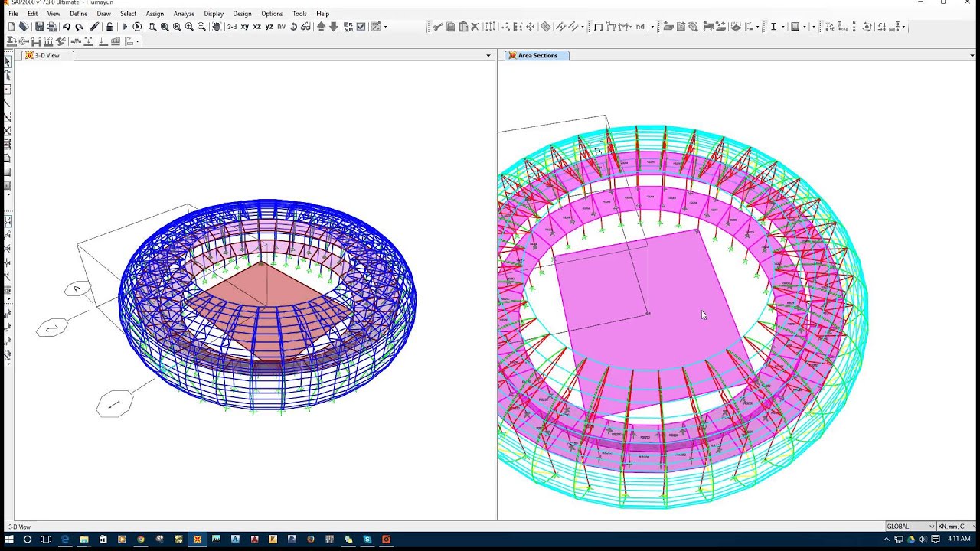Move down in the grid list

(333, 27)
